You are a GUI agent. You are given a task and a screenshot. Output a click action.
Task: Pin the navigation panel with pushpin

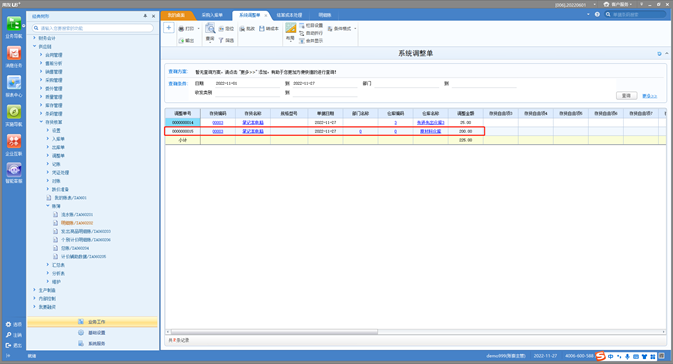pyautogui.click(x=145, y=16)
